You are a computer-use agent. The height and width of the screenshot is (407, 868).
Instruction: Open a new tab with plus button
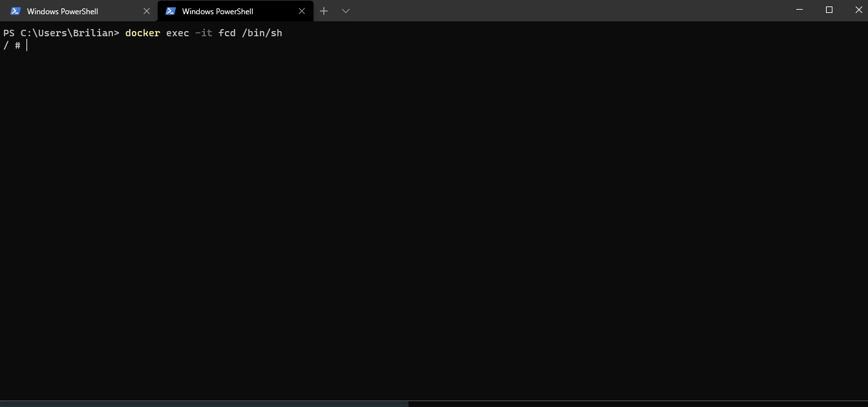point(324,11)
